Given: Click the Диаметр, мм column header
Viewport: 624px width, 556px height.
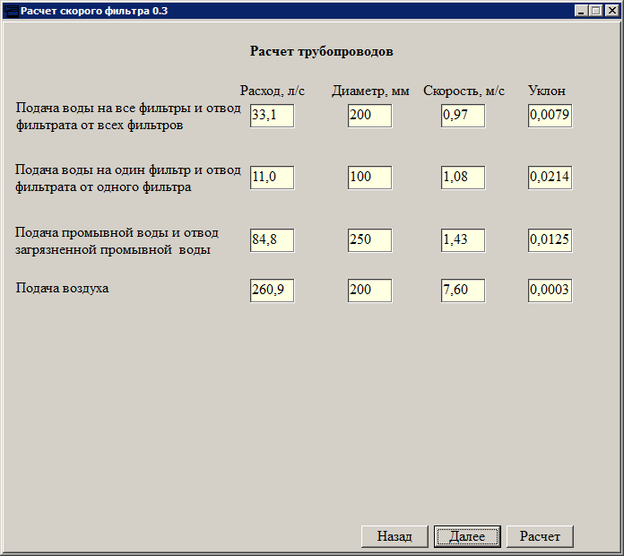Looking at the screenshot, I should 370,91.
